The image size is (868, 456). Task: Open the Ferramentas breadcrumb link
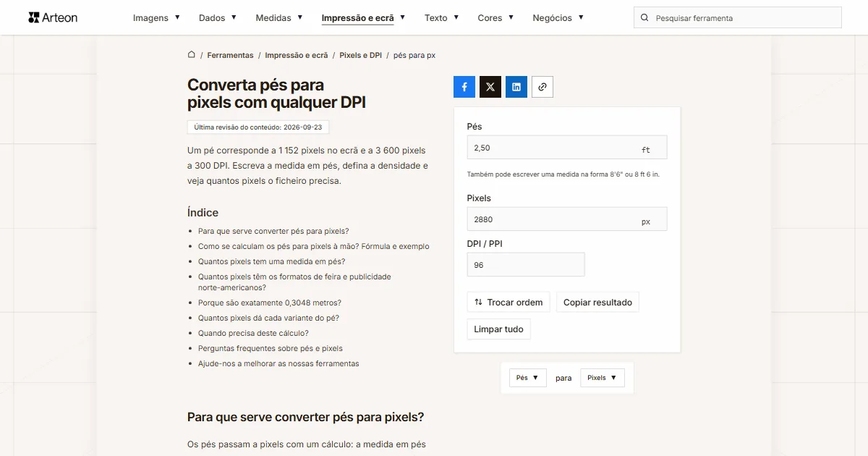click(230, 55)
